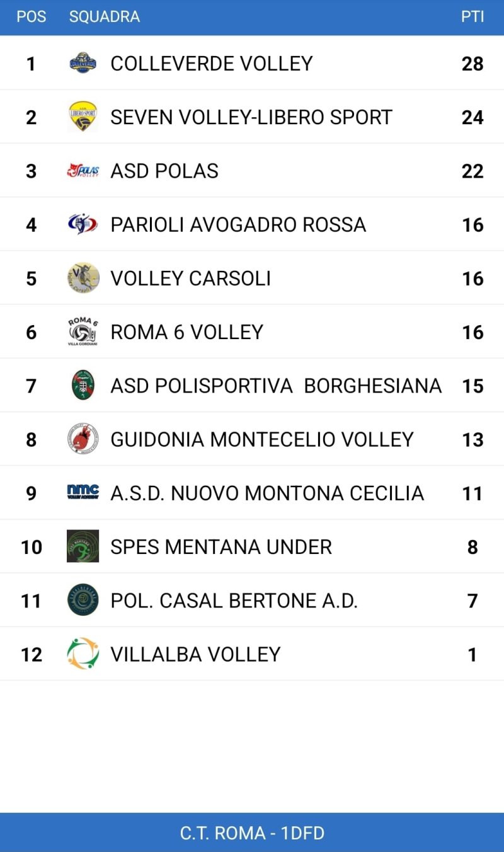Click the Colleverde Volley team logo
The width and height of the screenshot is (504, 852).
[x=83, y=63]
